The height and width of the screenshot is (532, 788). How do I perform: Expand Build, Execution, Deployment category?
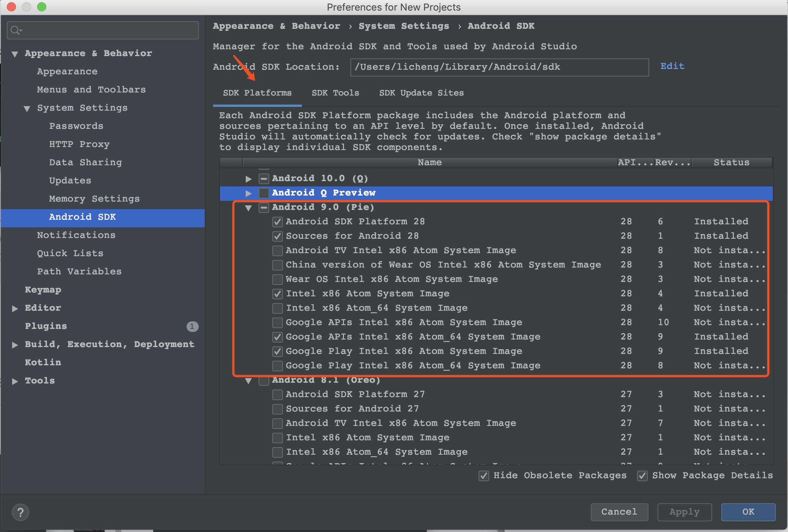[x=15, y=345]
